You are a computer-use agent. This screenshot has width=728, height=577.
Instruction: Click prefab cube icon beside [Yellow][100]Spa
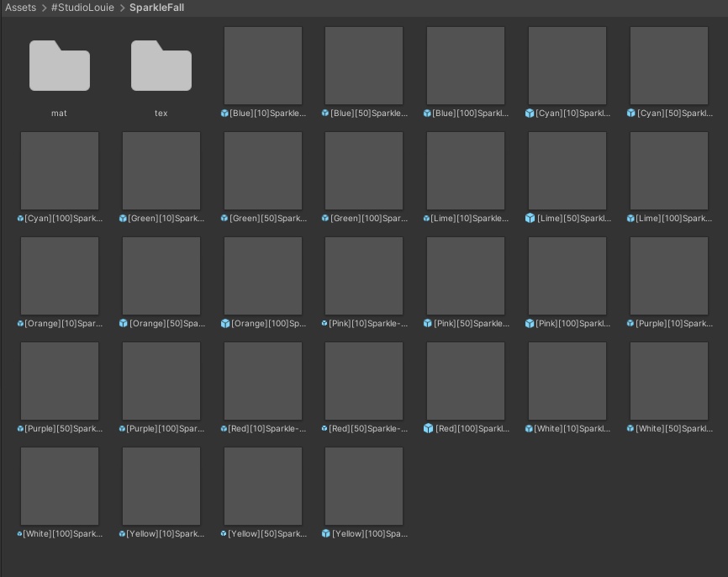[x=326, y=534]
